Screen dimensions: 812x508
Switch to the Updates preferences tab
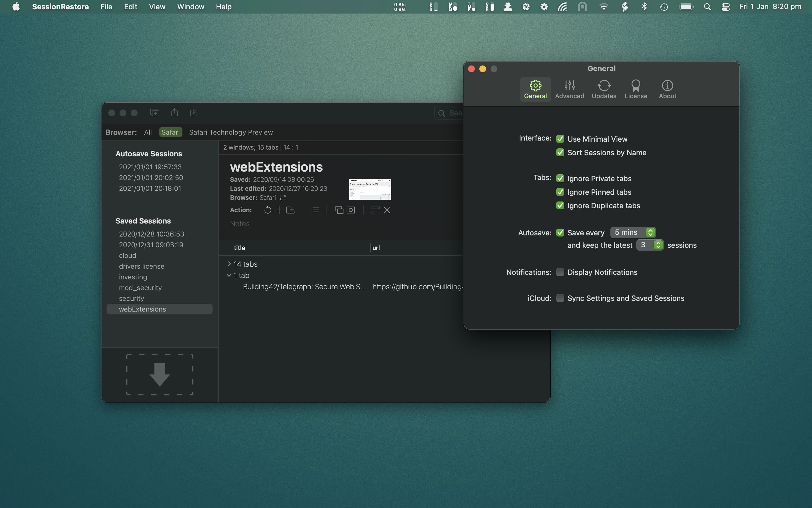[604, 89]
